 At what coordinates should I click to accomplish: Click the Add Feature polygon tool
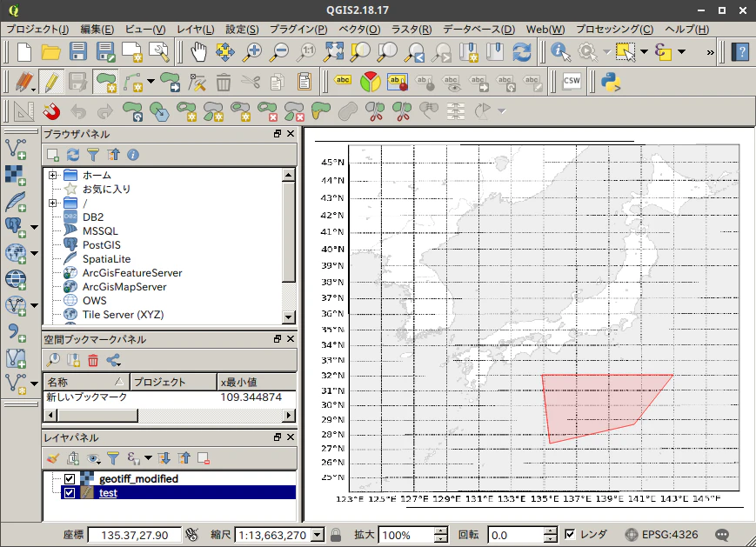(106, 82)
